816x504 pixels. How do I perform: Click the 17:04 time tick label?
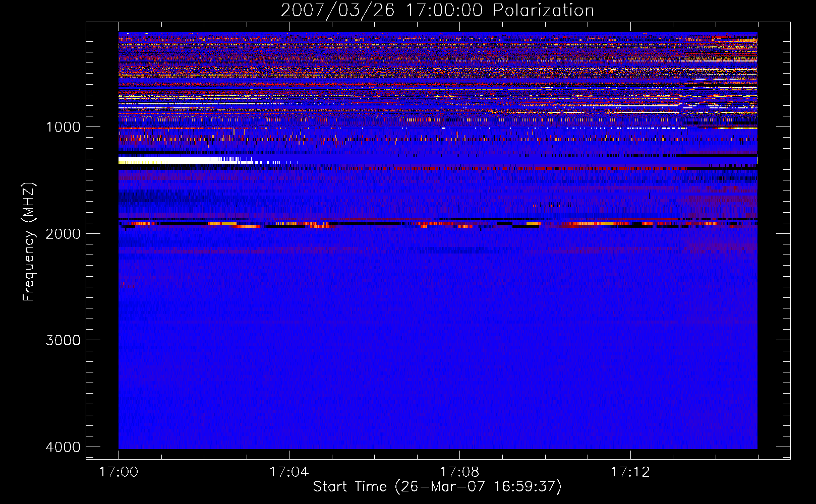click(289, 472)
